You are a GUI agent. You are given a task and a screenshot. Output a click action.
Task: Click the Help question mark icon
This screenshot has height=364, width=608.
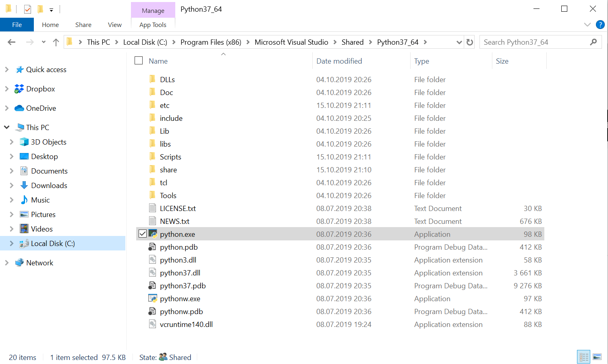pyautogui.click(x=600, y=25)
